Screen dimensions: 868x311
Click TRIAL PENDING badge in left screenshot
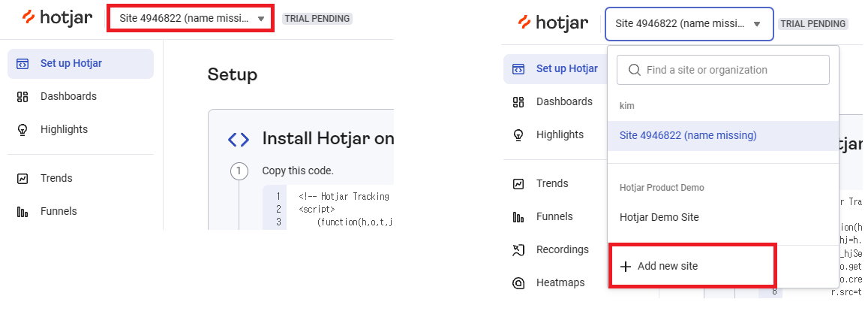tap(317, 18)
